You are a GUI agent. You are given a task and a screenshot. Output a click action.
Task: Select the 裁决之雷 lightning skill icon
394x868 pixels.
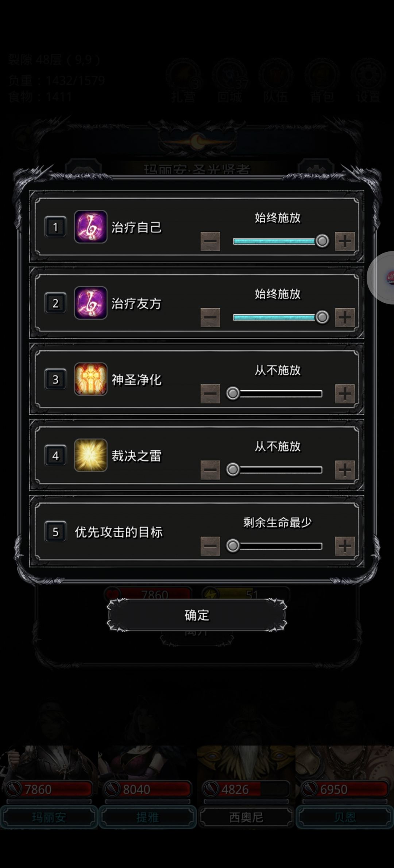pyautogui.click(x=90, y=455)
